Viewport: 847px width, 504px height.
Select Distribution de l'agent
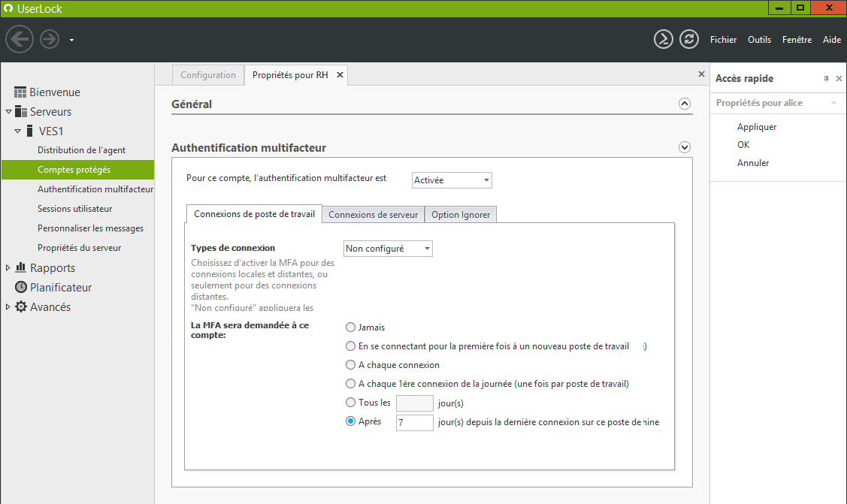click(81, 150)
